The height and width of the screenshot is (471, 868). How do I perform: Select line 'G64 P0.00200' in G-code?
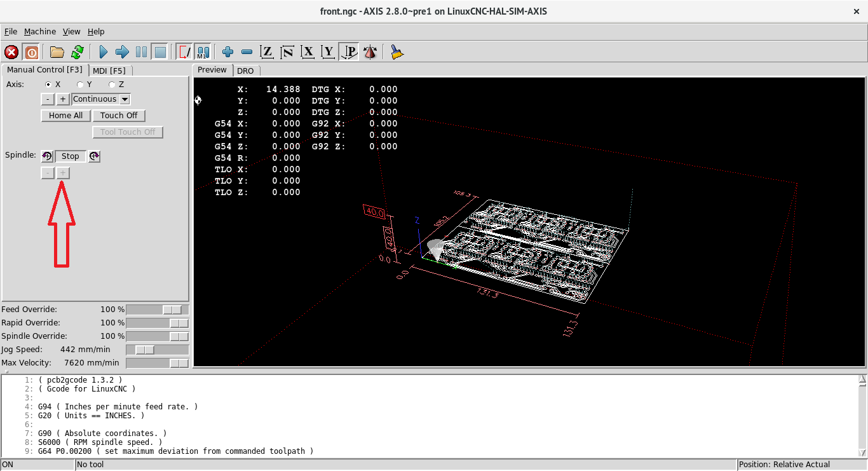pos(176,451)
